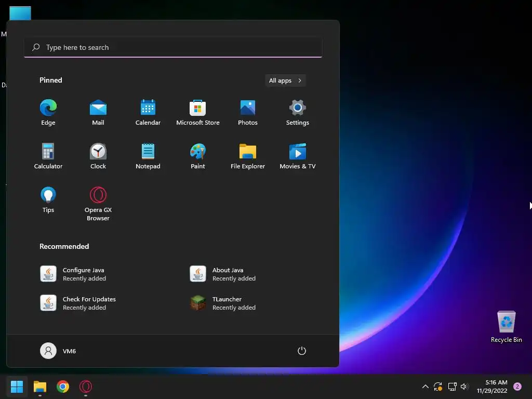Screen dimensions: 532x399
Task: Launch Paint
Action: point(198,156)
